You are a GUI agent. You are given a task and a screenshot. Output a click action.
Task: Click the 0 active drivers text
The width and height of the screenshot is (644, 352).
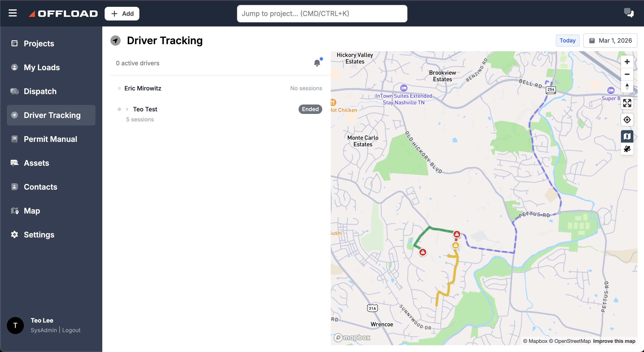[137, 63]
